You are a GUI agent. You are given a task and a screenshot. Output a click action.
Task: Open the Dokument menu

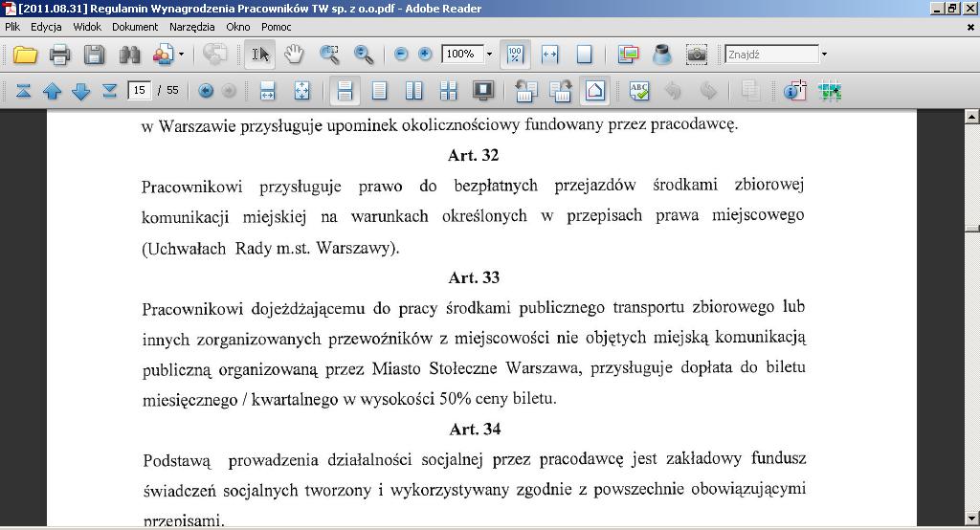point(135,27)
